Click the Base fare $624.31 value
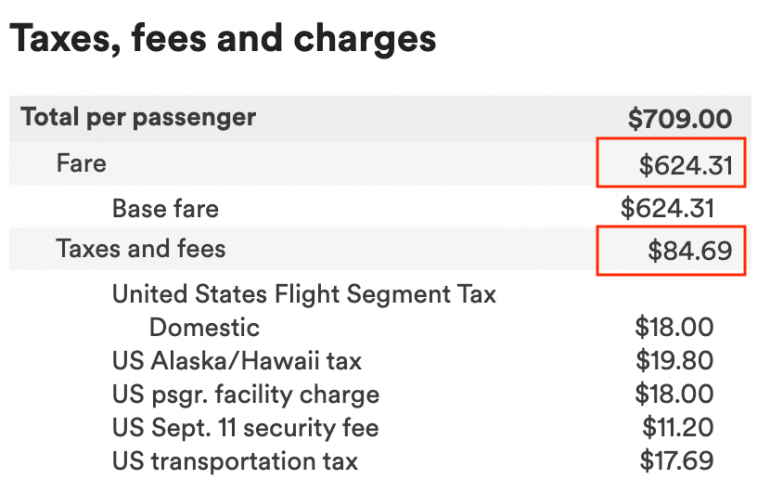 [667, 208]
